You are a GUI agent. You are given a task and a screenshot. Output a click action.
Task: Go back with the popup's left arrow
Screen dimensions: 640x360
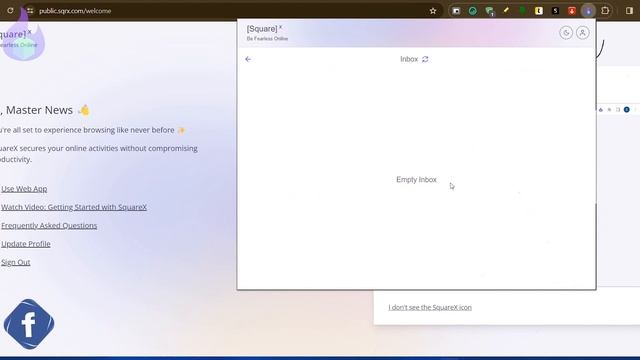click(248, 59)
